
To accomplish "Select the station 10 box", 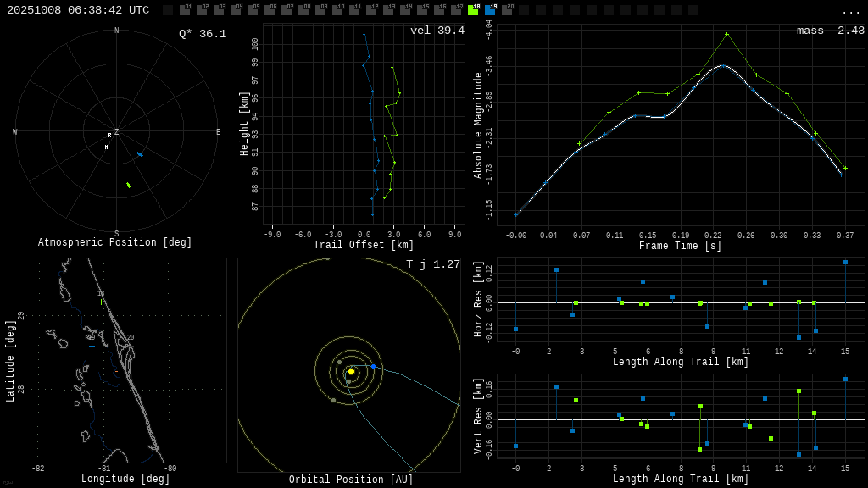I will tap(337, 10).
